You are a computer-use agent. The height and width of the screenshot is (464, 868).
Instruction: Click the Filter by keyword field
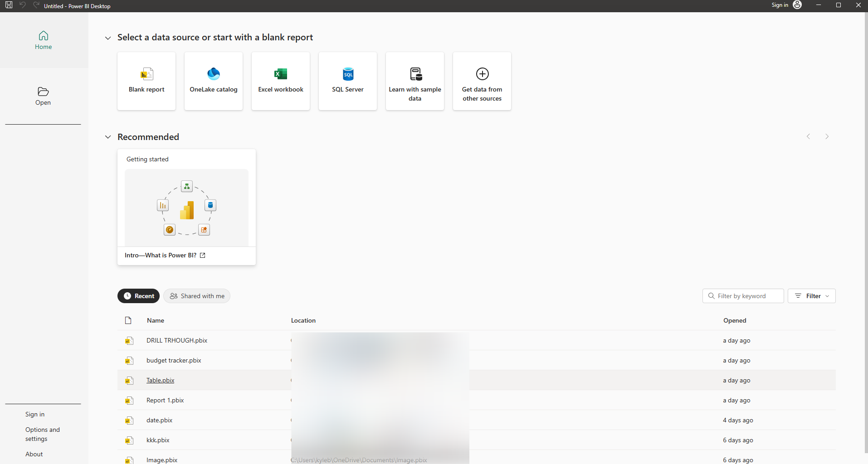[x=743, y=296]
